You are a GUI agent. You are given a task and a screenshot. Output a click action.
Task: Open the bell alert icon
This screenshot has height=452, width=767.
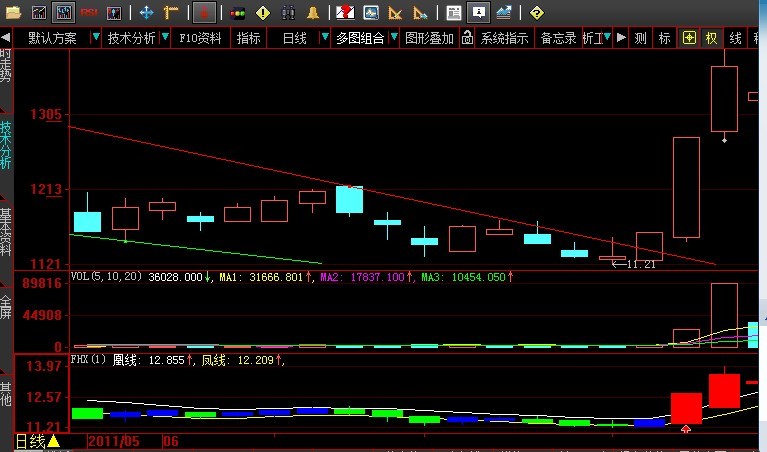(313, 13)
